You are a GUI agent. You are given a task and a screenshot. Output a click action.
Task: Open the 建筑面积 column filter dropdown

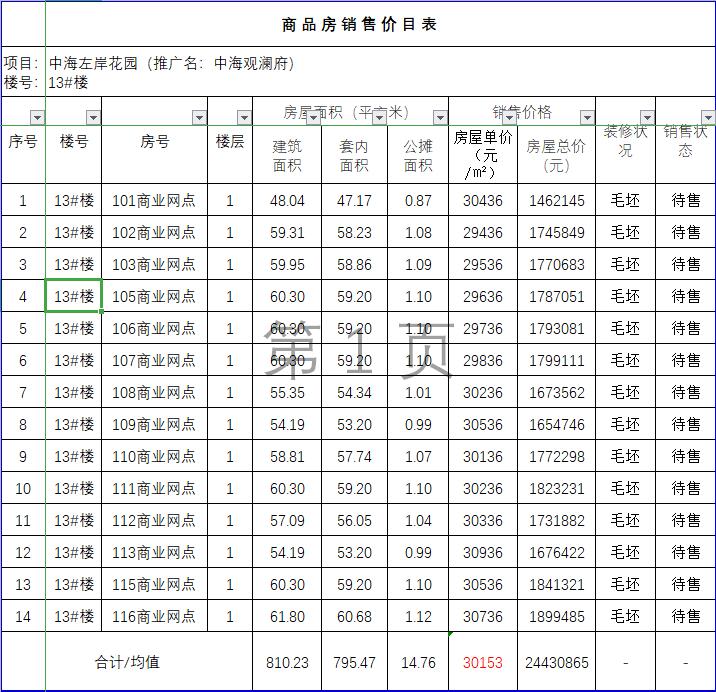[313, 118]
